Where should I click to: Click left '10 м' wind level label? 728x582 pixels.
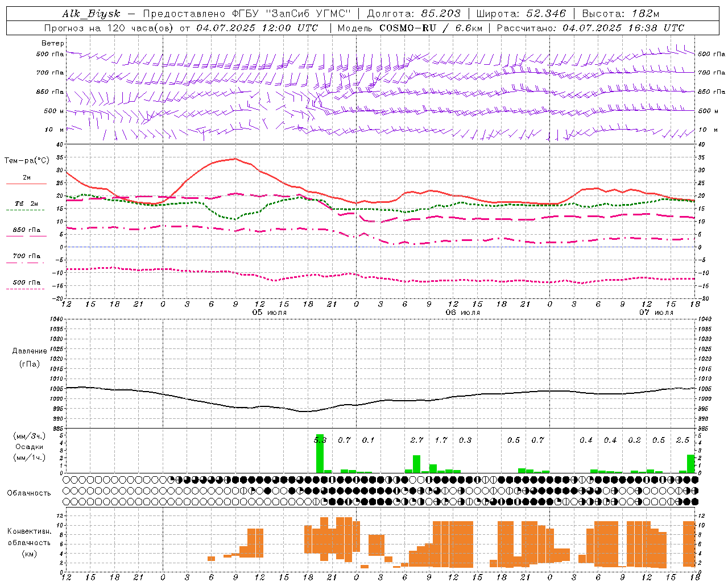coord(54,130)
